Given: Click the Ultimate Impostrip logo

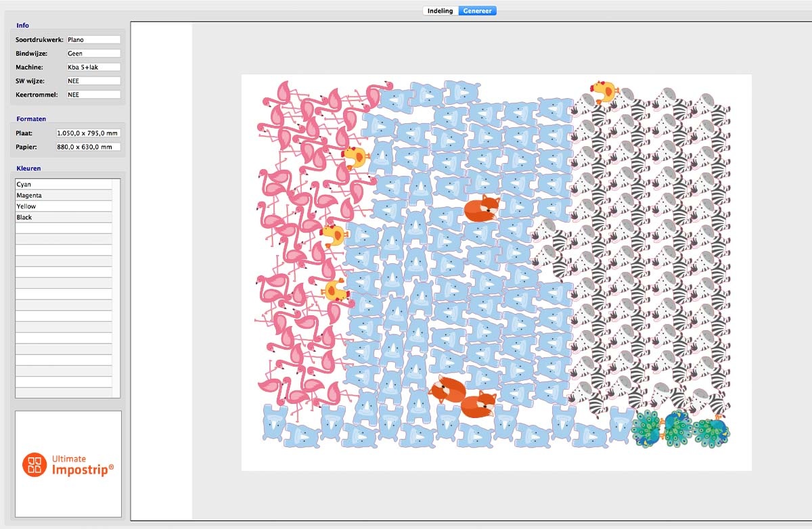Looking at the screenshot, I should click(68, 464).
